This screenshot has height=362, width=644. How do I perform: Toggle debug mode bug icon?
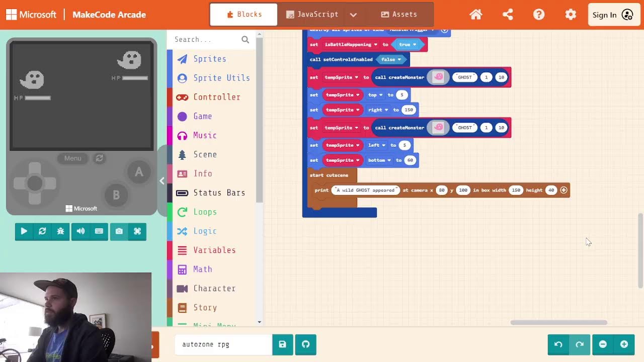click(x=60, y=231)
